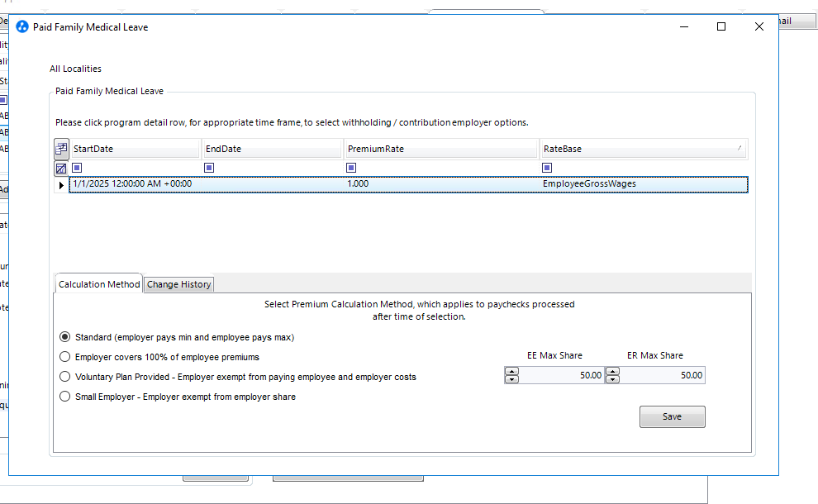
Task: Click into the ER Max Share field
Action: (x=662, y=375)
